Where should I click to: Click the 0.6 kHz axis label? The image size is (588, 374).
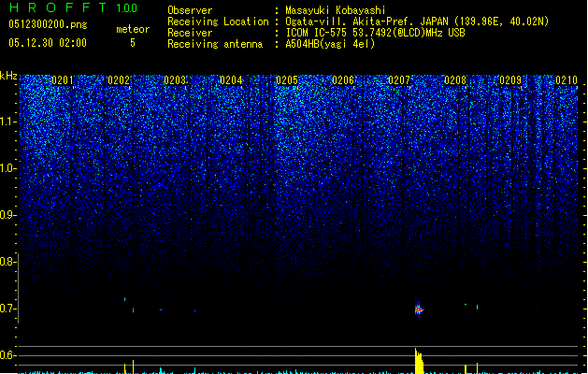click(7, 355)
